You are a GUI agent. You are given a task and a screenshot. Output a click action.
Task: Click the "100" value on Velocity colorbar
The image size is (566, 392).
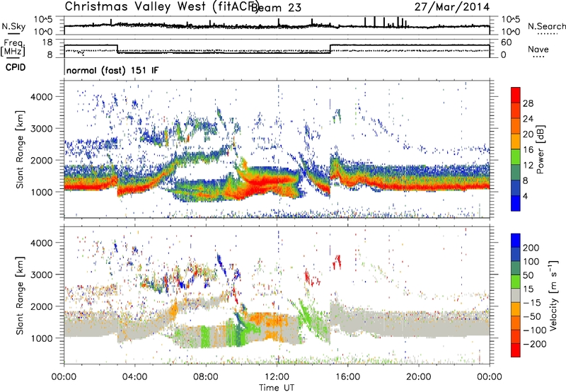click(531, 262)
